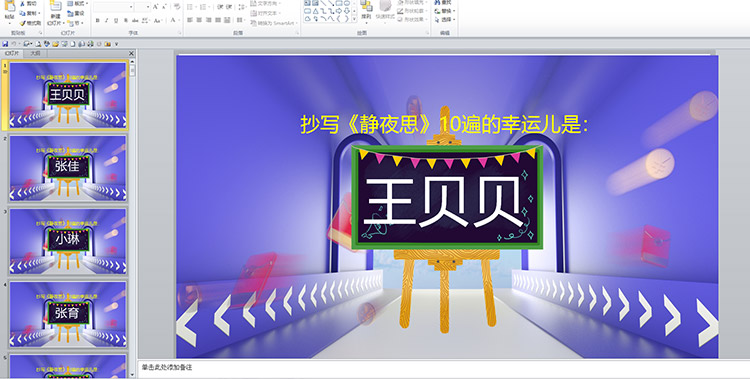Toggle Underline formatting
Screen dimensions: 750x379
click(116, 21)
